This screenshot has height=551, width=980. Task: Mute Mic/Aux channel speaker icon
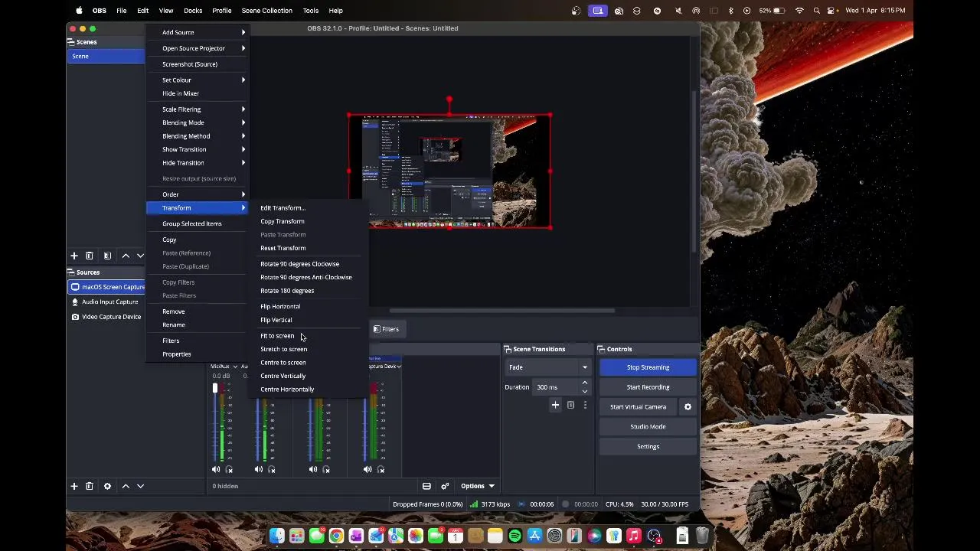216,470
